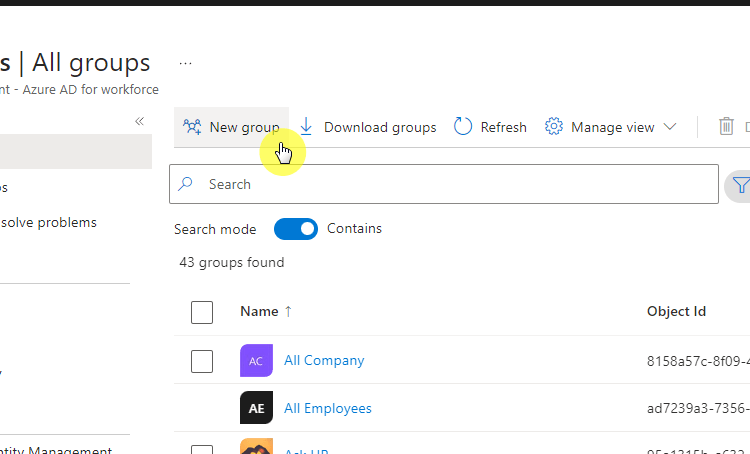
Task: Click the New group button
Action: [x=232, y=127]
